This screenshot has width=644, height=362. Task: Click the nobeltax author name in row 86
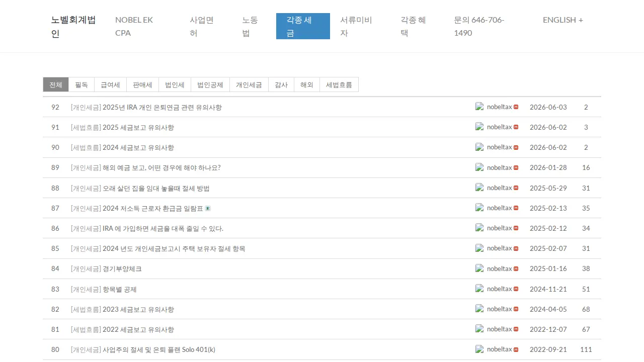(500, 228)
